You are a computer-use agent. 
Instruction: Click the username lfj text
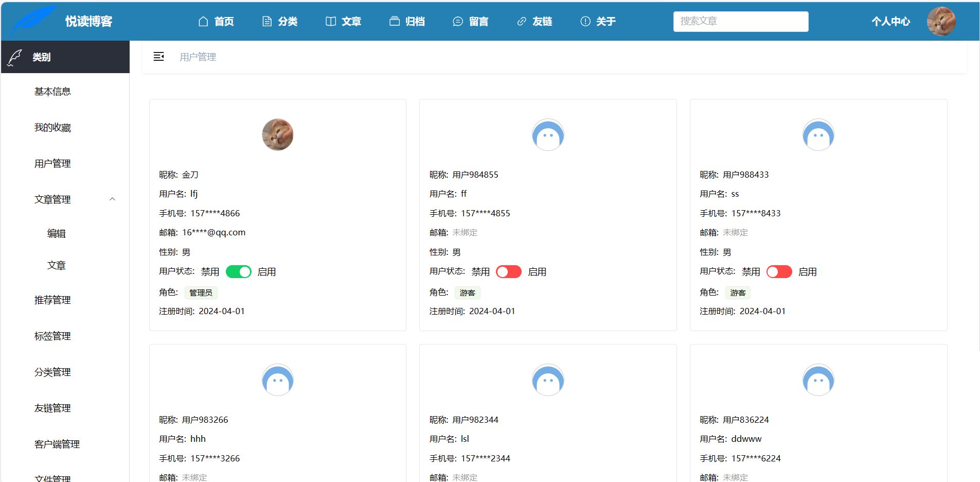point(194,194)
